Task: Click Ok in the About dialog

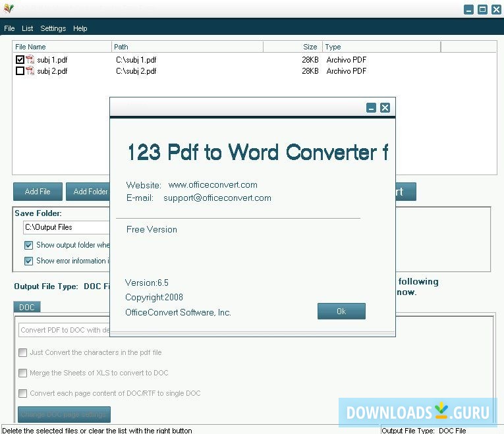Action: pos(341,311)
